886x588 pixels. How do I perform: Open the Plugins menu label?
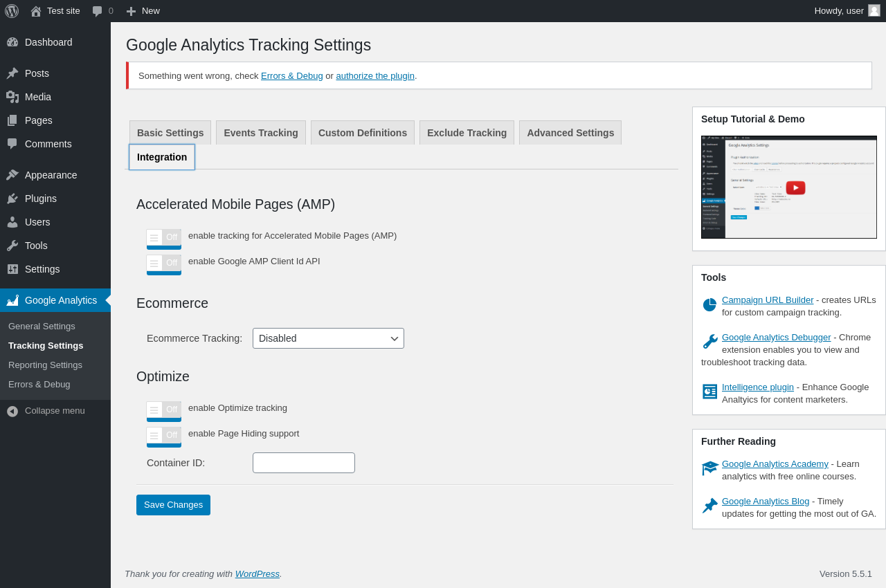41,199
